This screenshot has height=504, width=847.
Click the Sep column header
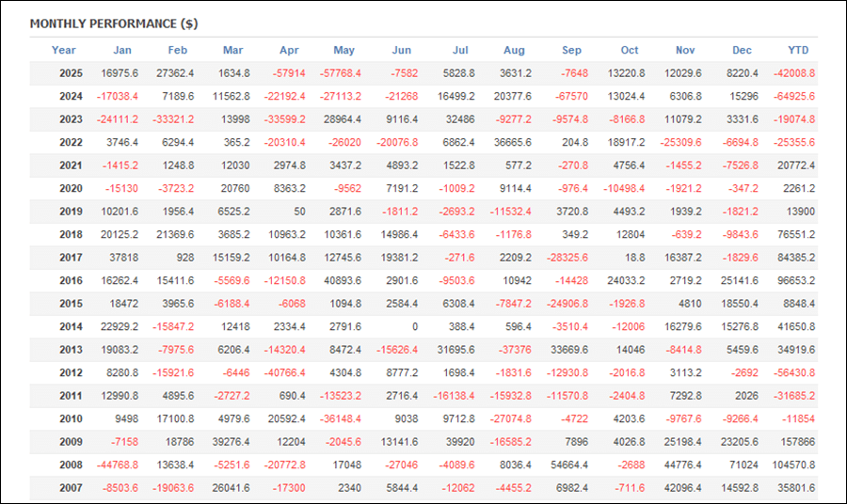[571, 50]
